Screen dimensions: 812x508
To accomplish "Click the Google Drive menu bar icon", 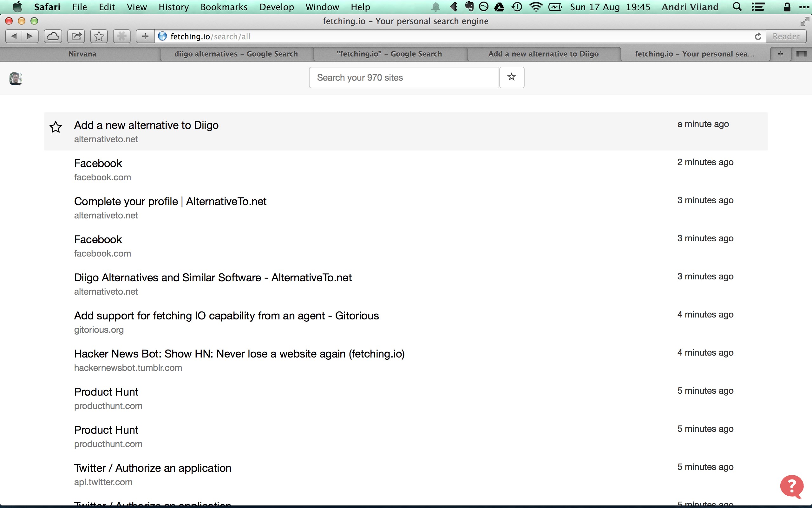I will (499, 7).
